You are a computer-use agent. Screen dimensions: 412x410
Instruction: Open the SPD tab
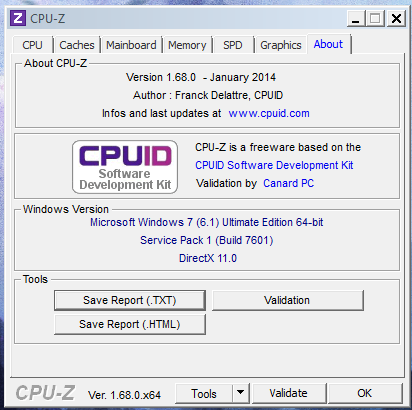point(233,45)
